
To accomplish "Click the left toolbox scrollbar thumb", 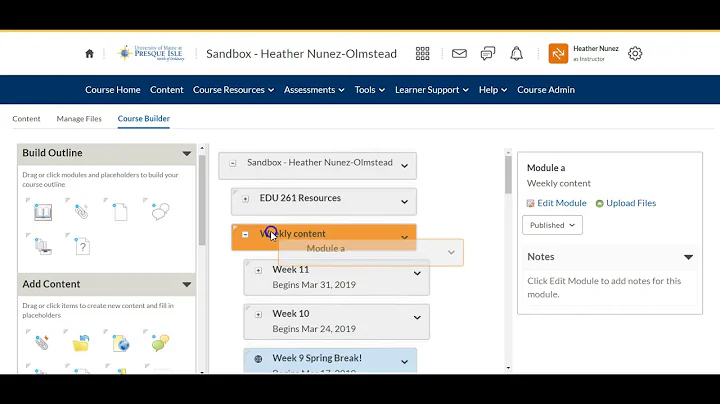I will 202,200.
